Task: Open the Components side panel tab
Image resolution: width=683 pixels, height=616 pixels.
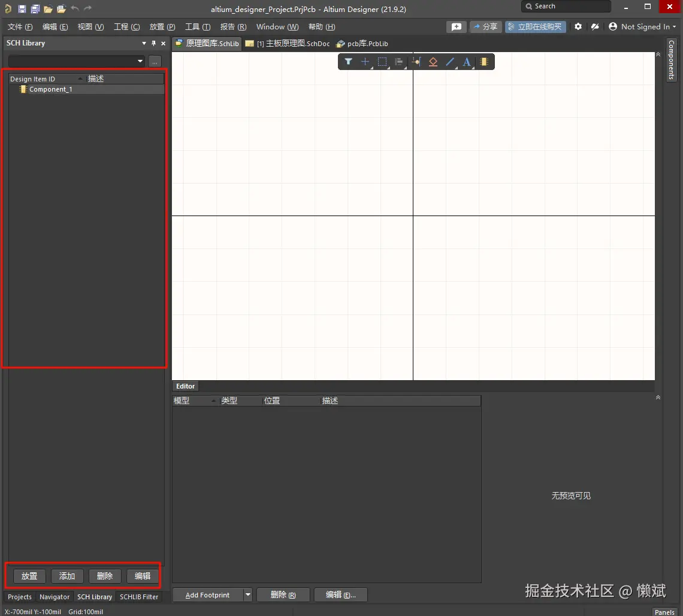Action: 671,60
